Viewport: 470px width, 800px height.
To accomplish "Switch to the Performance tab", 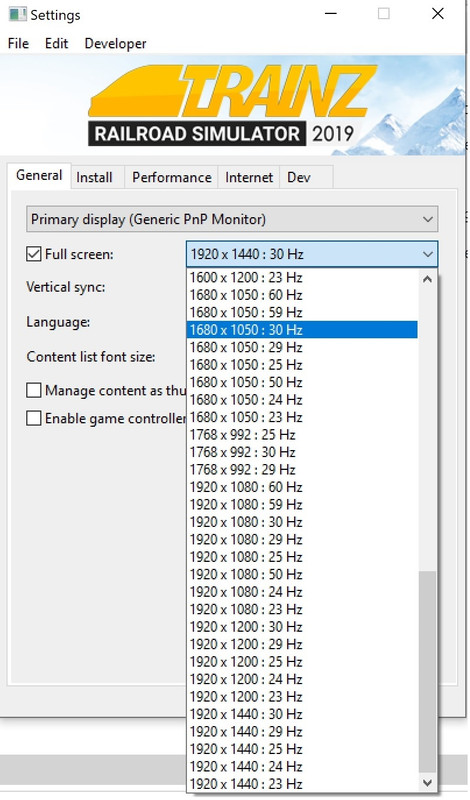I will pyautogui.click(x=171, y=177).
